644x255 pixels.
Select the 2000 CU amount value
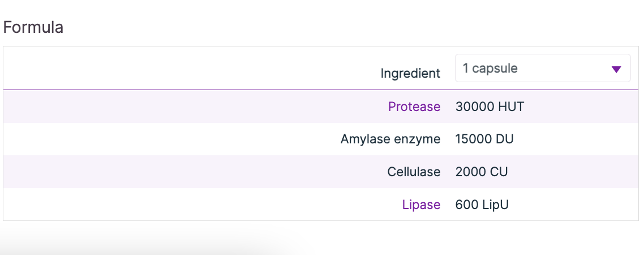tap(481, 172)
